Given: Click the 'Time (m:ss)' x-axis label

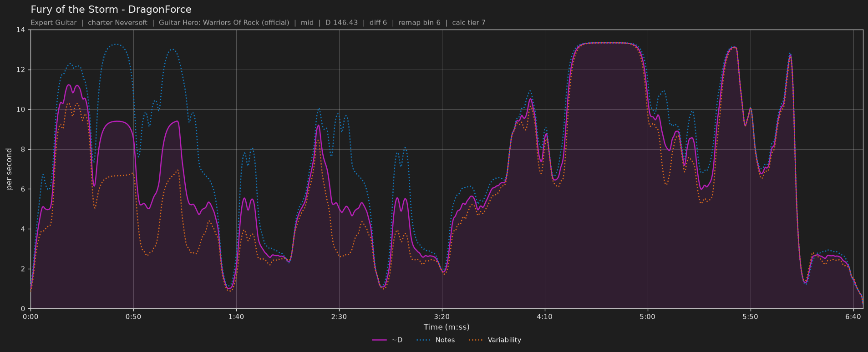Looking at the screenshot, I should [447, 327].
